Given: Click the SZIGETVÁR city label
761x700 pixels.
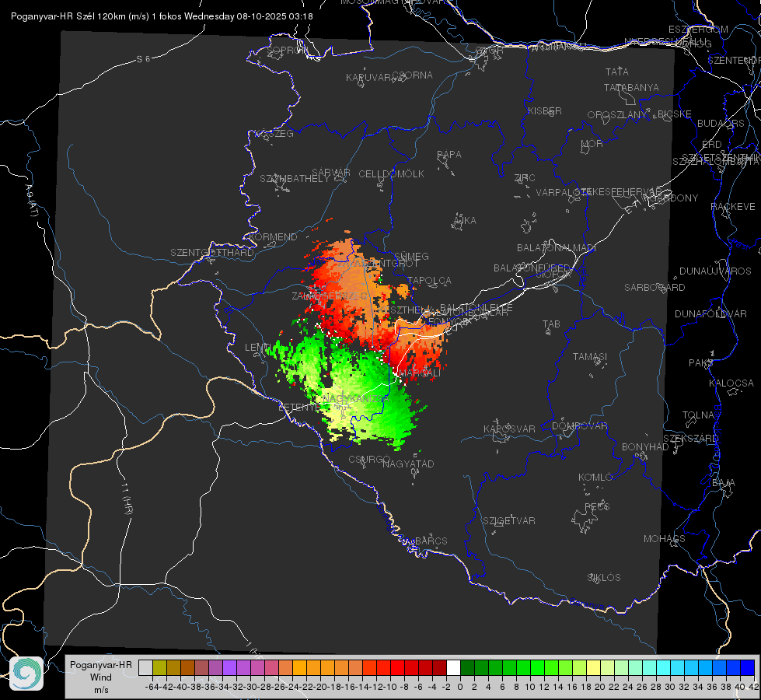Looking at the screenshot, I should pos(509,520).
